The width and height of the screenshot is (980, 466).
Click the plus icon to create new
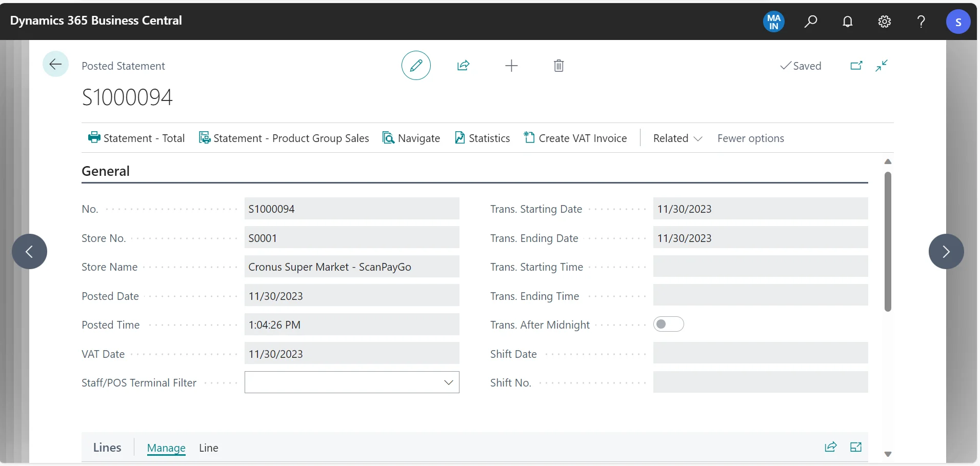point(511,66)
